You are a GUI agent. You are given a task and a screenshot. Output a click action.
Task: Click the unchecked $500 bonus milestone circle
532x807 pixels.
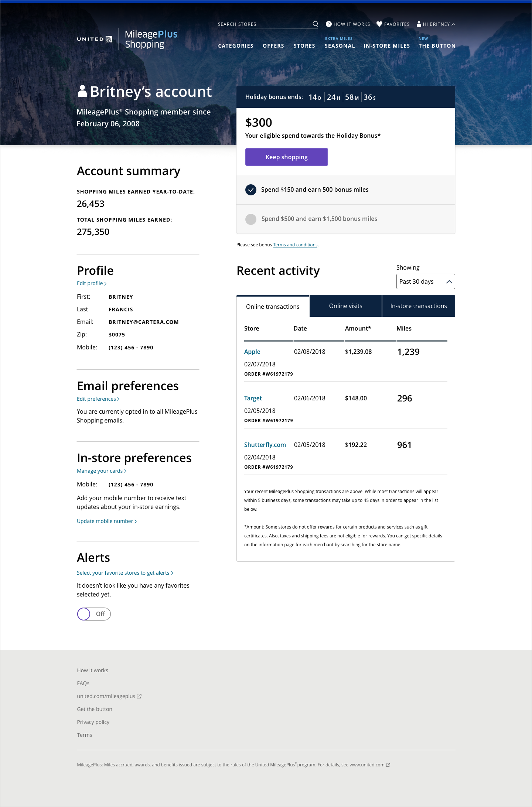click(x=251, y=219)
